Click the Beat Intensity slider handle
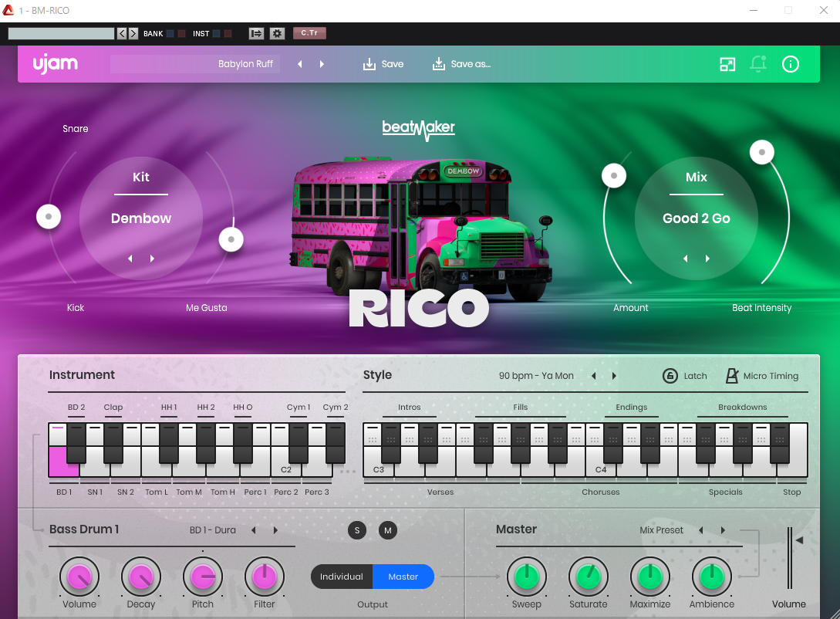This screenshot has height=619, width=840. point(762,153)
